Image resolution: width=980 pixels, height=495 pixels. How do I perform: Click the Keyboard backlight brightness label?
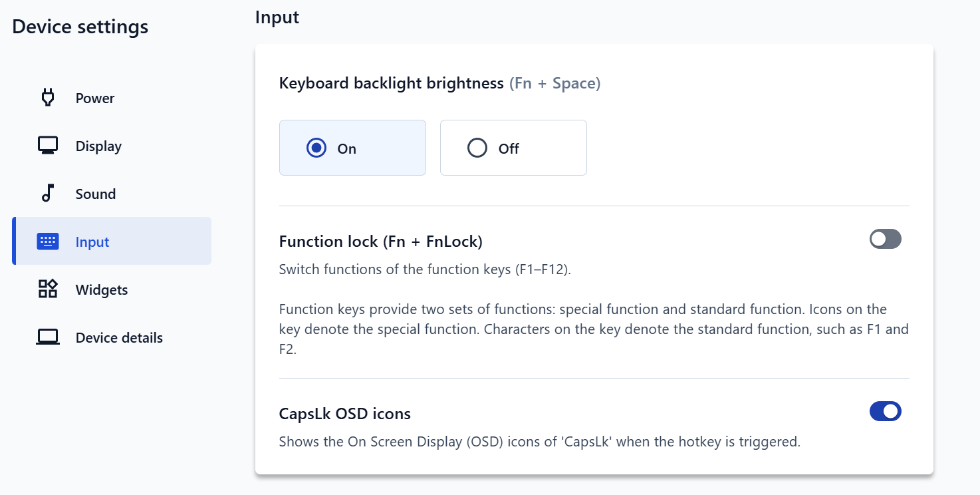pos(391,83)
